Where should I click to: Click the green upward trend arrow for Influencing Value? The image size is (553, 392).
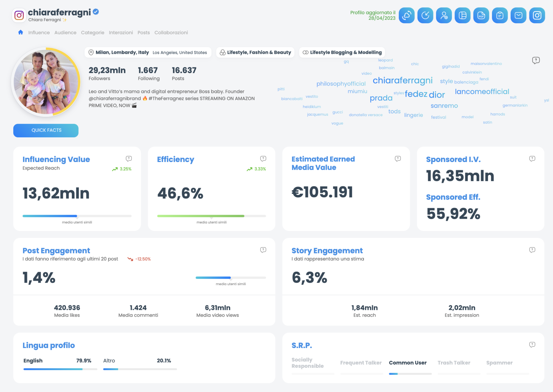click(115, 169)
